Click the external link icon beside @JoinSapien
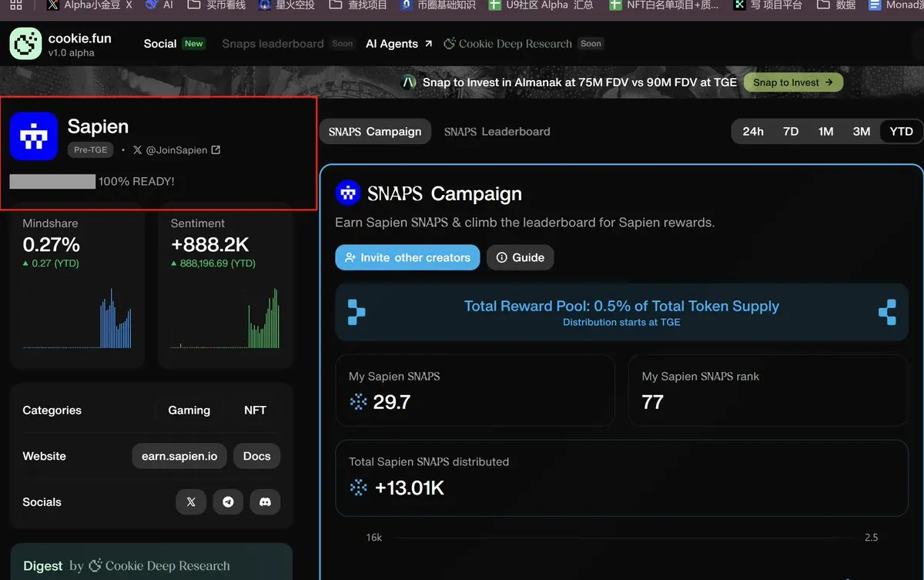The image size is (924, 580). (216, 150)
